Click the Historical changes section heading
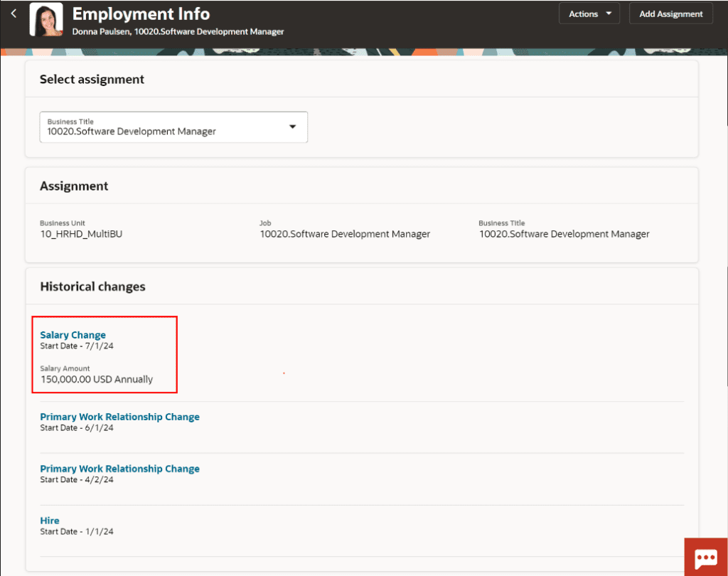The width and height of the screenshot is (728, 576). pos(93,287)
